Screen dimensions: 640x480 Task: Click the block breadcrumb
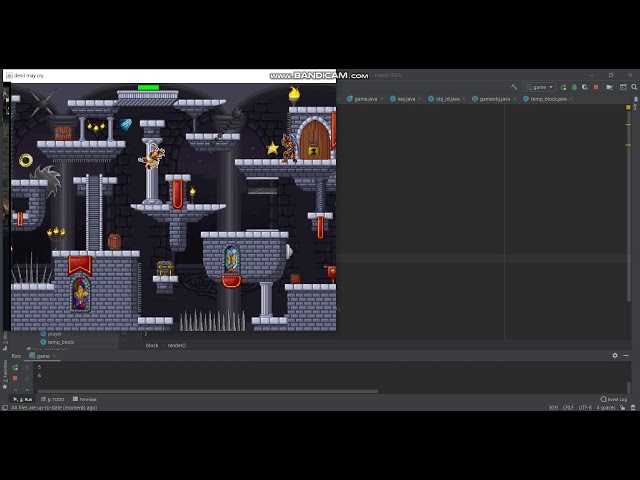[x=151, y=345]
